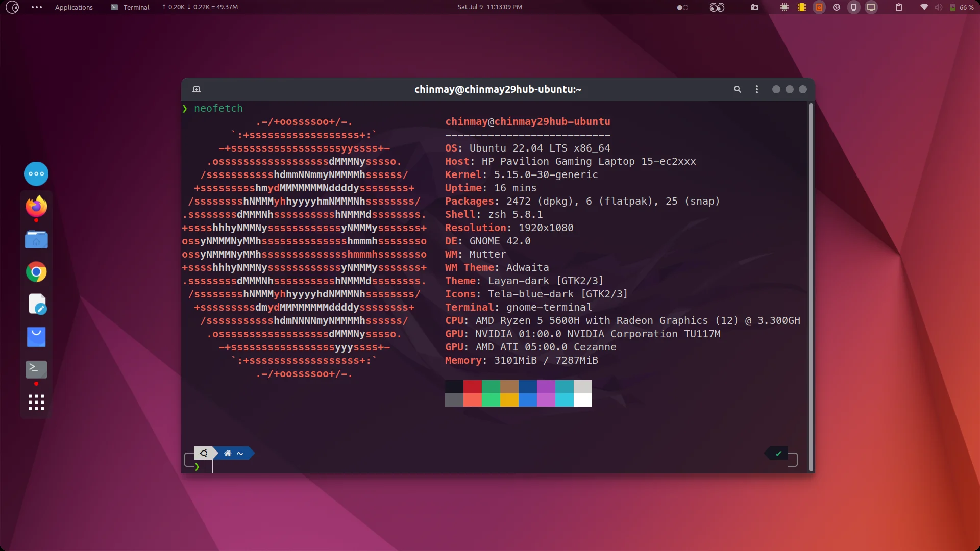Viewport: 980px width, 551px height.
Task: Click the Ubuntu logo segment in the prompt
Action: (204, 453)
